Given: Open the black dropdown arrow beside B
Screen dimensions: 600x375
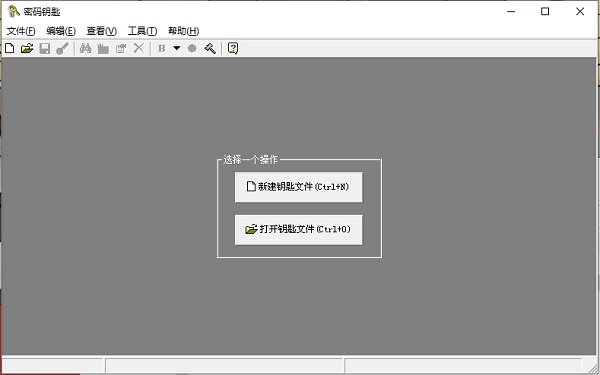Looking at the screenshot, I should pyautogui.click(x=176, y=48).
